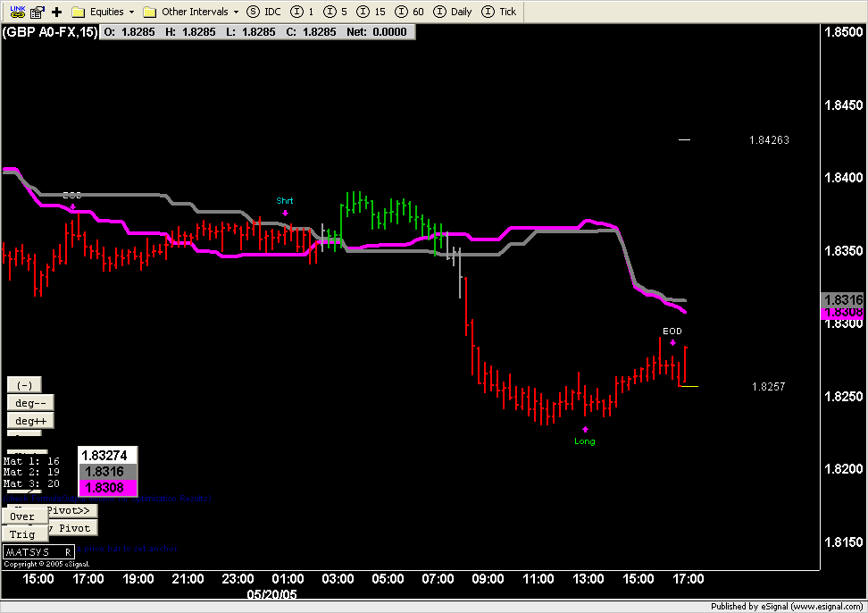Screen dimensions: 868x613
Task: Expand the Equities dropdown arrow
Action: point(132,12)
